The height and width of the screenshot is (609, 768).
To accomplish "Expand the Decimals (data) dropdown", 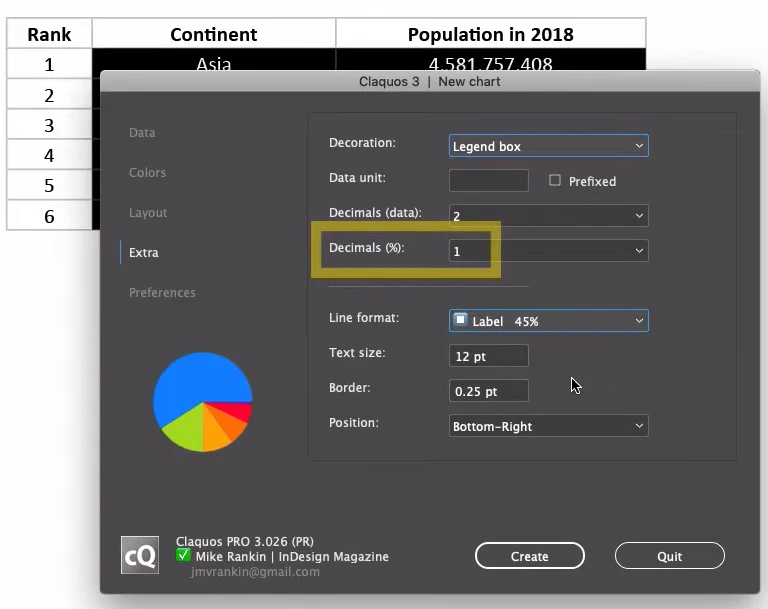I will [x=549, y=216].
